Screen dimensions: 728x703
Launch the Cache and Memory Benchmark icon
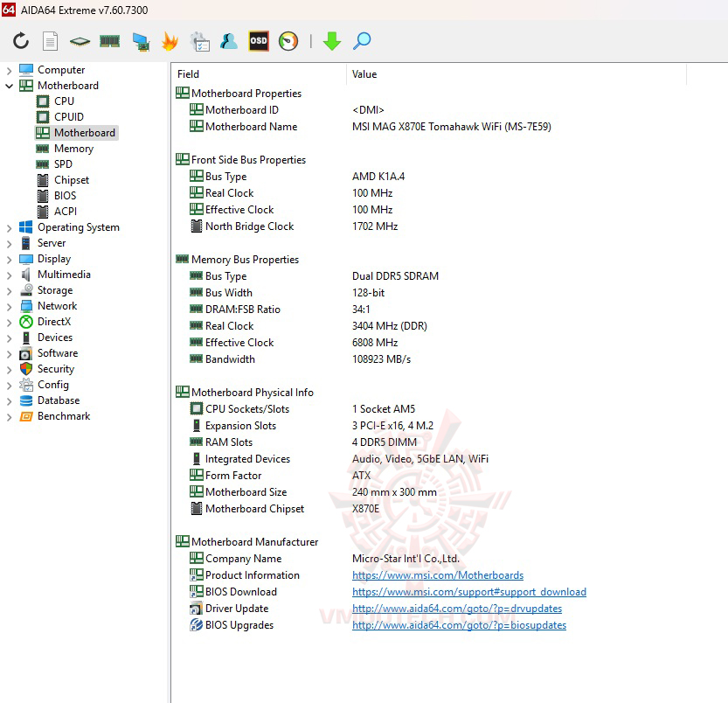click(x=108, y=40)
